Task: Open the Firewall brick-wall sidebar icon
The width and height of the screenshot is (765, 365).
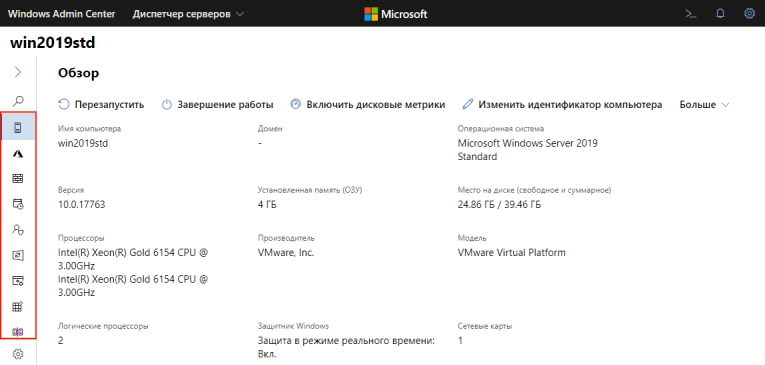Action: click(x=18, y=179)
